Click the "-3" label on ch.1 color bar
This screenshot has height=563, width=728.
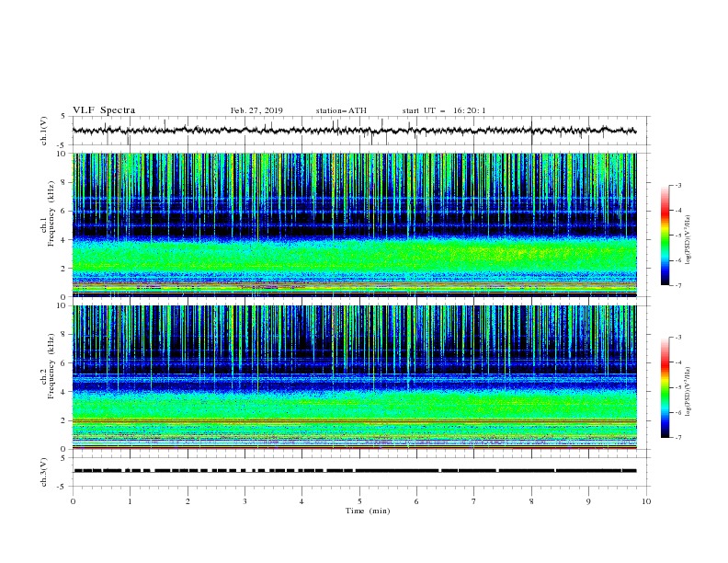tap(678, 185)
